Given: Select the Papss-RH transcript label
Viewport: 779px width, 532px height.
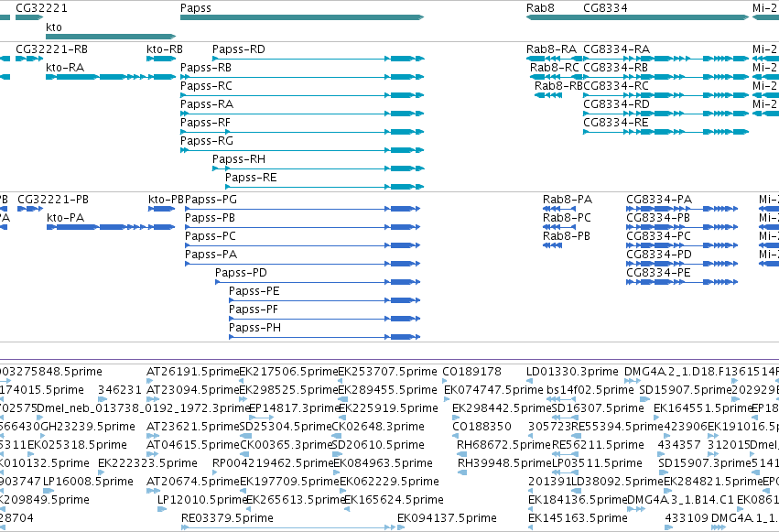Looking at the screenshot, I should click(x=239, y=159).
